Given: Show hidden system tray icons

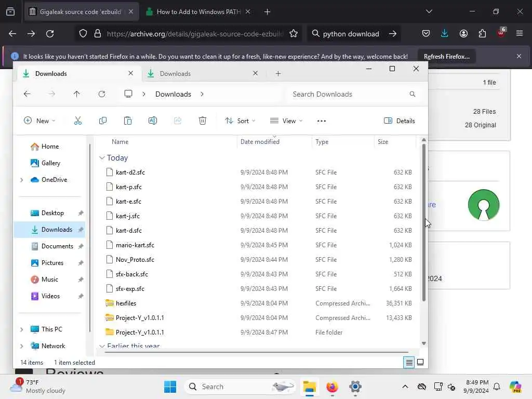Looking at the screenshot, I should pos(405,387).
